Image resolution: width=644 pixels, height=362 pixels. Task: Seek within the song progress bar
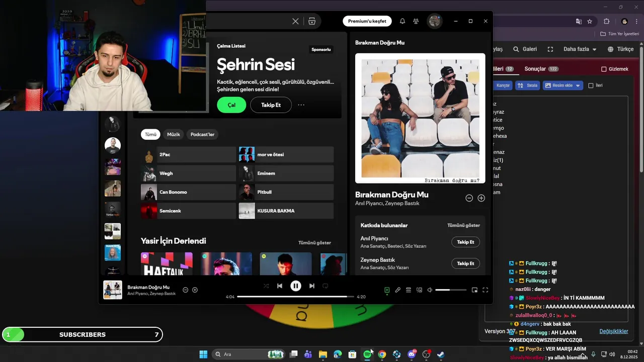pyautogui.click(x=295, y=297)
